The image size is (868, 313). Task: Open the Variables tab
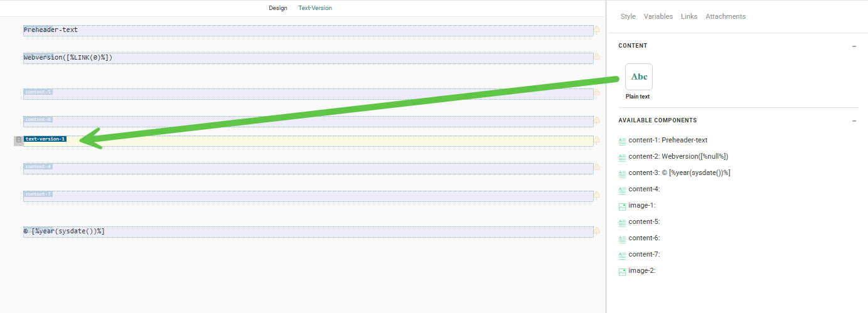tap(658, 16)
